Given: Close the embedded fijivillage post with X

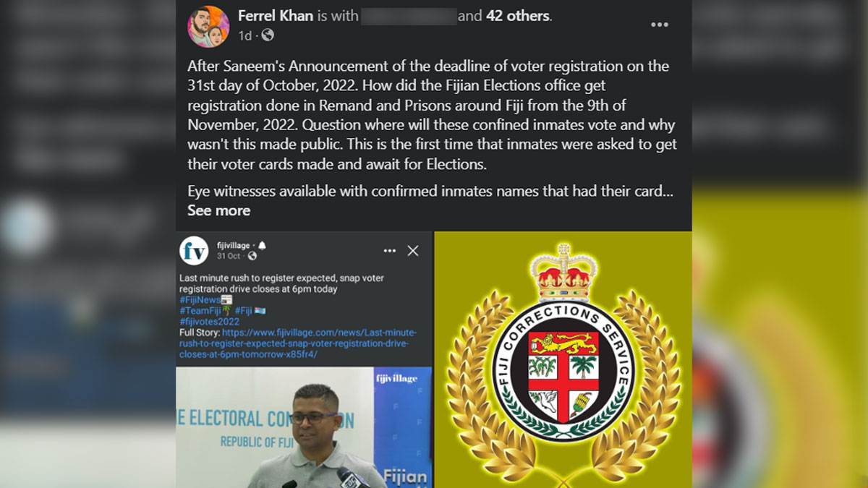Looking at the screenshot, I should [x=413, y=250].
